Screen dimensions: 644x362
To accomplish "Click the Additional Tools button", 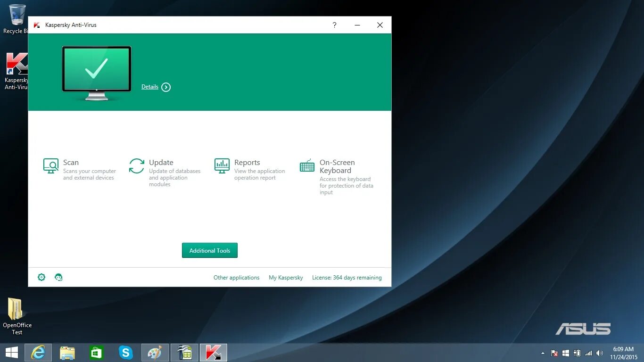I will 210,250.
